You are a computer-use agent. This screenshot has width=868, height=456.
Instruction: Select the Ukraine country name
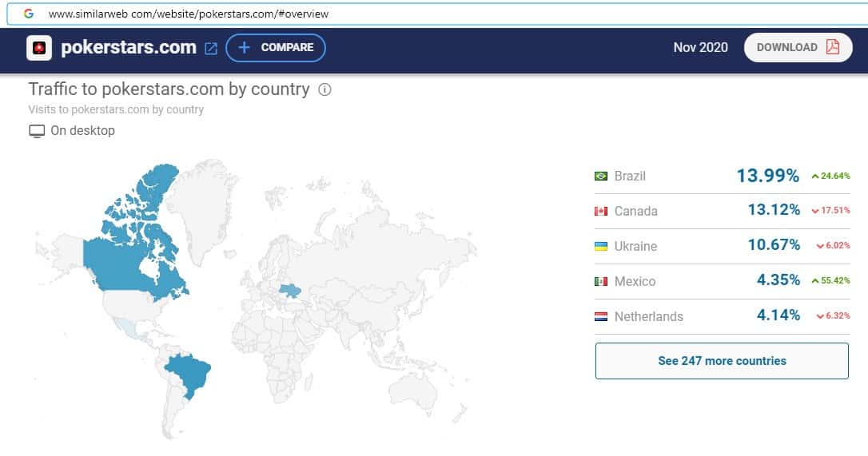coord(635,246)
